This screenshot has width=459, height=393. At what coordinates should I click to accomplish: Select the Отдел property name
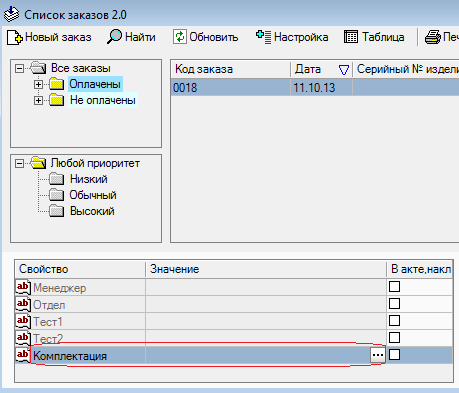click(x=49, y=305)
